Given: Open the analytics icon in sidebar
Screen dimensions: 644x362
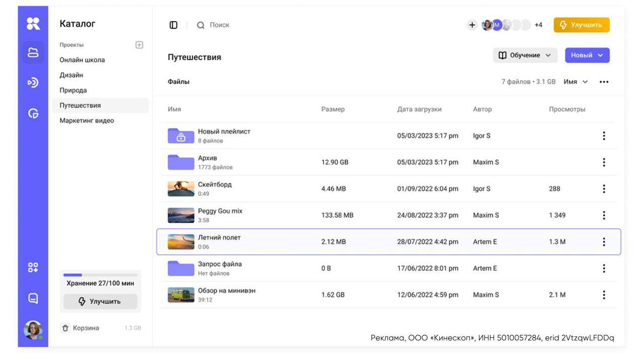Looking at the screenshot, I should (x=33, y=114).
